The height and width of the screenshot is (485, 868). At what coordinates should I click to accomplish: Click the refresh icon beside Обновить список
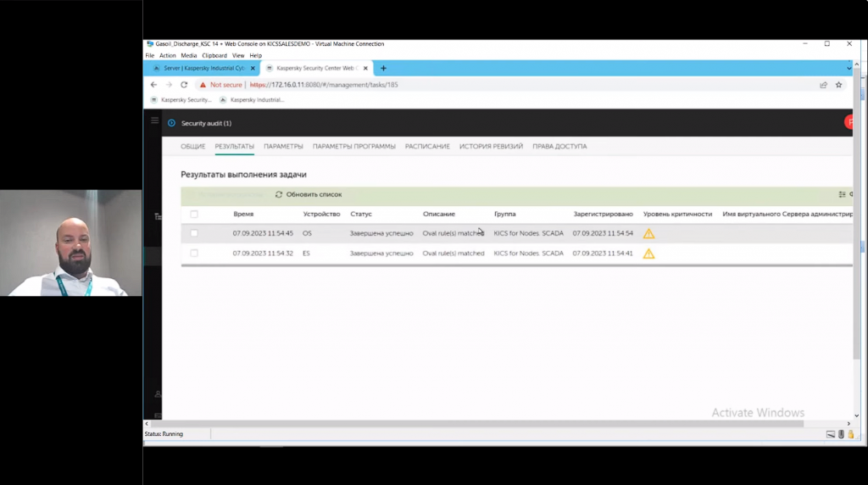coord(279,194)
